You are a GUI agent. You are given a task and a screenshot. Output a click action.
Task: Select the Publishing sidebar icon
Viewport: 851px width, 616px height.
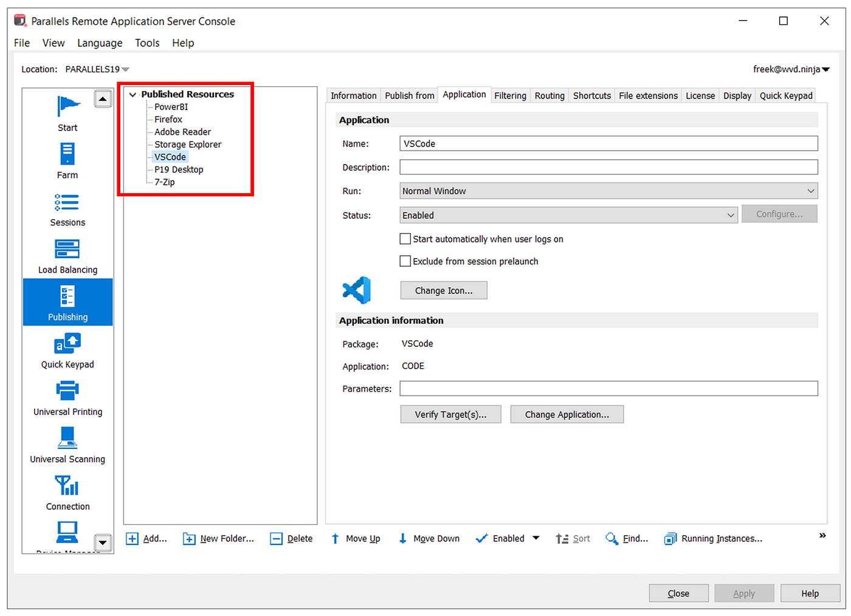click(67, 296)
